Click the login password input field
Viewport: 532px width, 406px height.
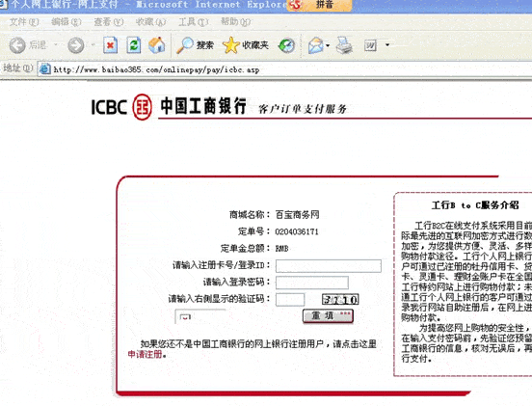(x=312, y=283)
